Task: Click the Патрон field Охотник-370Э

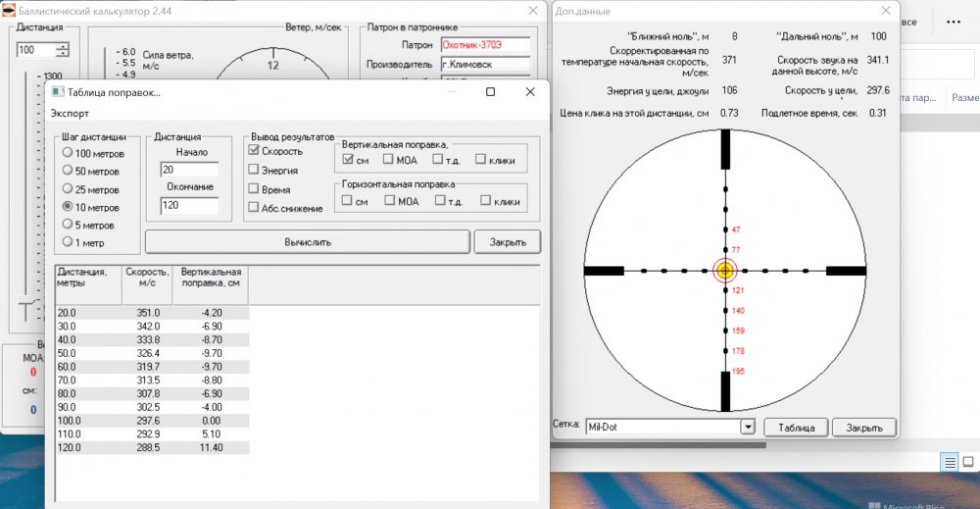Action: pos(484,45)
